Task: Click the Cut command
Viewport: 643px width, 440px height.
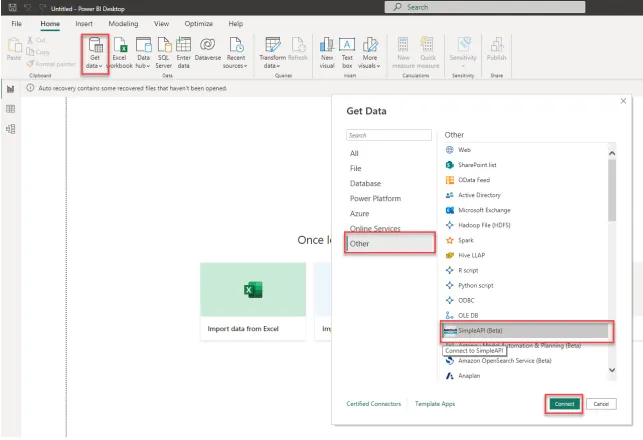Action: coord(36,40)
